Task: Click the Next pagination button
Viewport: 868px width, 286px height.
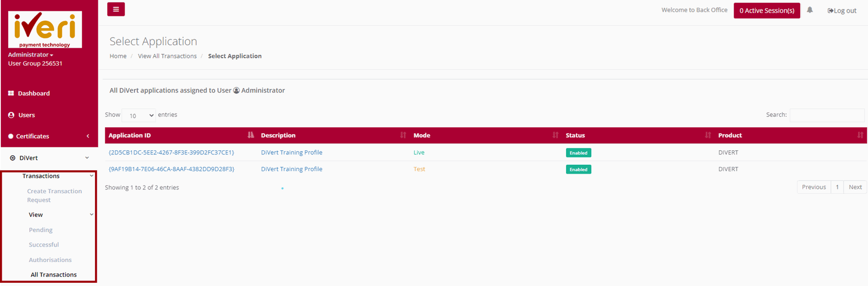Action: (855, 187)
